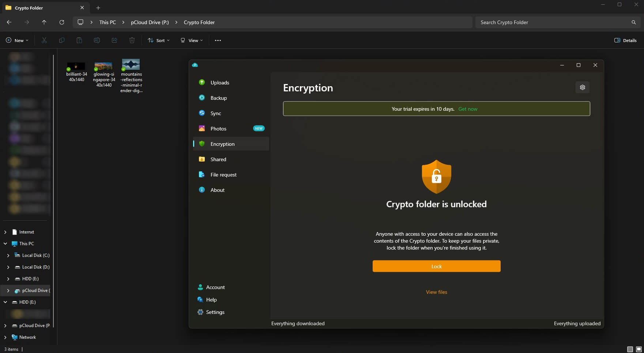Click the View files link
644x353 pixels.
click(x=436, y=292)
